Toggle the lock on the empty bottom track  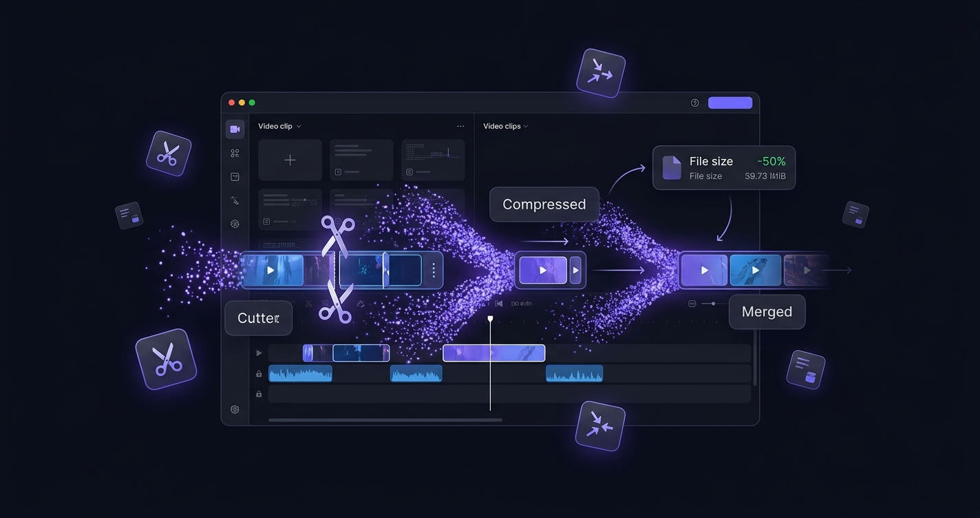pos(259,394)
